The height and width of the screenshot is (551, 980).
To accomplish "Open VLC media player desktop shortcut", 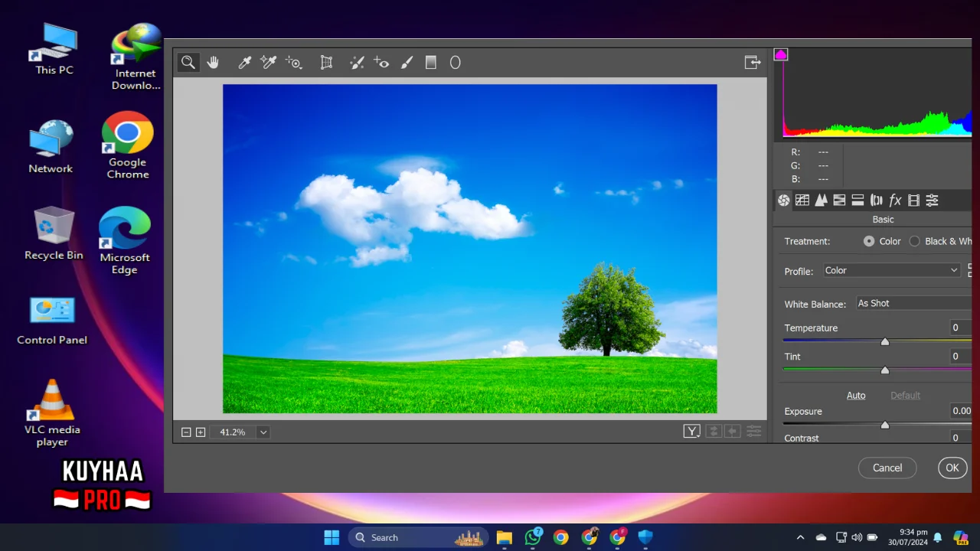I will (x=52, y=413).
